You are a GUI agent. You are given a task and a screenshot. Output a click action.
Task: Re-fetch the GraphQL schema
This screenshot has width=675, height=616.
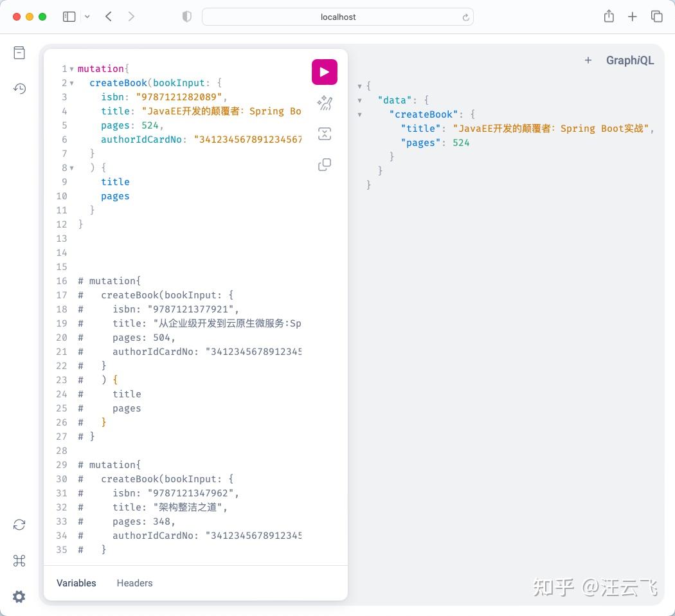[x=19, y=525]
